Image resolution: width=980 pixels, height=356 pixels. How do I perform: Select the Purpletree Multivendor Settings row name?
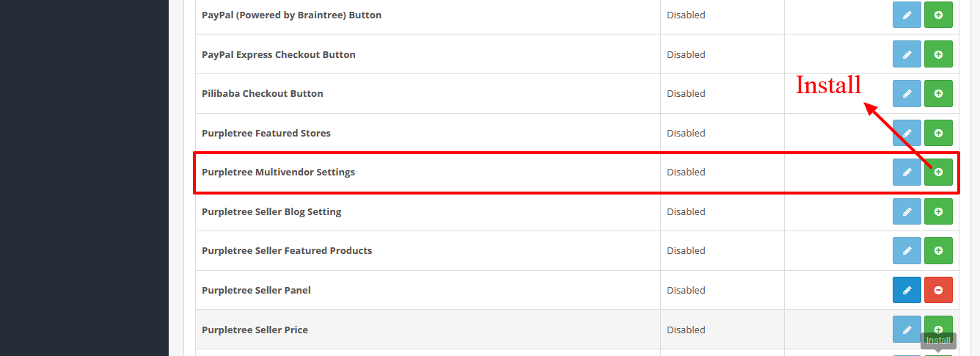pos(278,172)
